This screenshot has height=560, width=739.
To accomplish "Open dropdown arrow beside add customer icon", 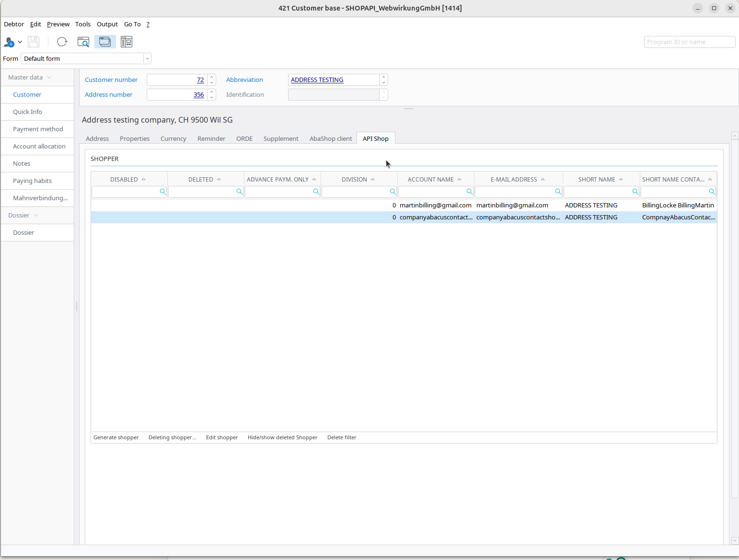I will 20,42.
